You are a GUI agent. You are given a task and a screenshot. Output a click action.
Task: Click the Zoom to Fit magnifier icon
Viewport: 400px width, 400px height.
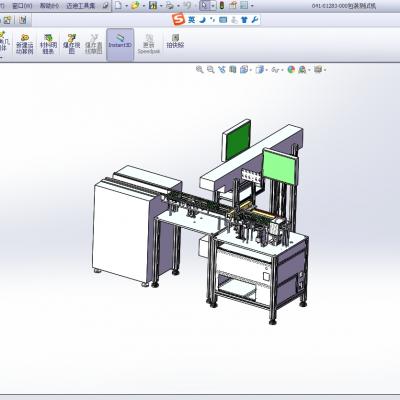tap(200, 70)
